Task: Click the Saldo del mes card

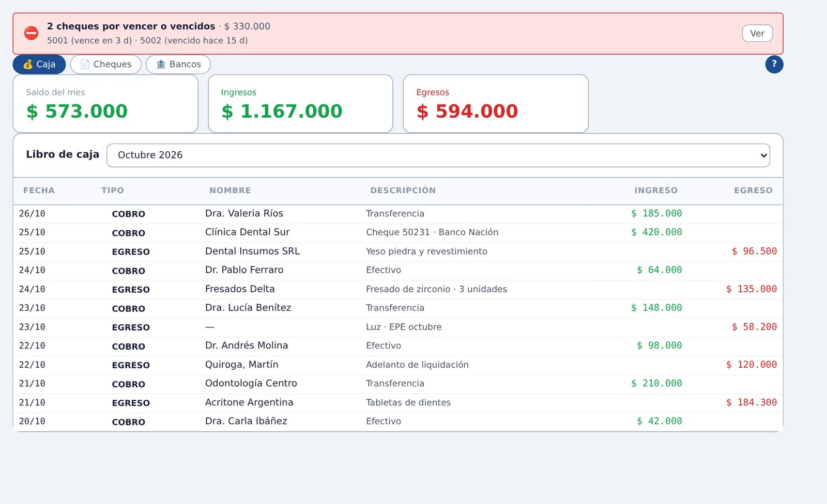Action: [105, 104]
